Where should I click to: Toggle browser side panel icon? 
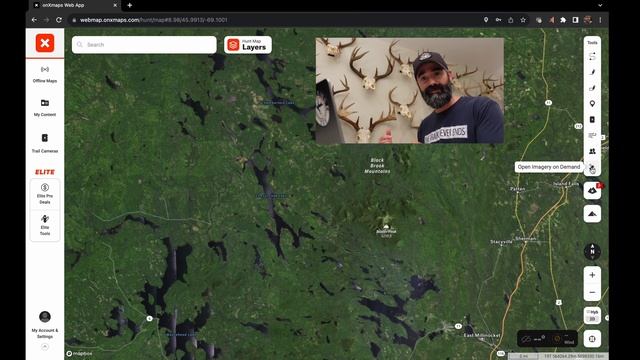click(x=576, y=20)
